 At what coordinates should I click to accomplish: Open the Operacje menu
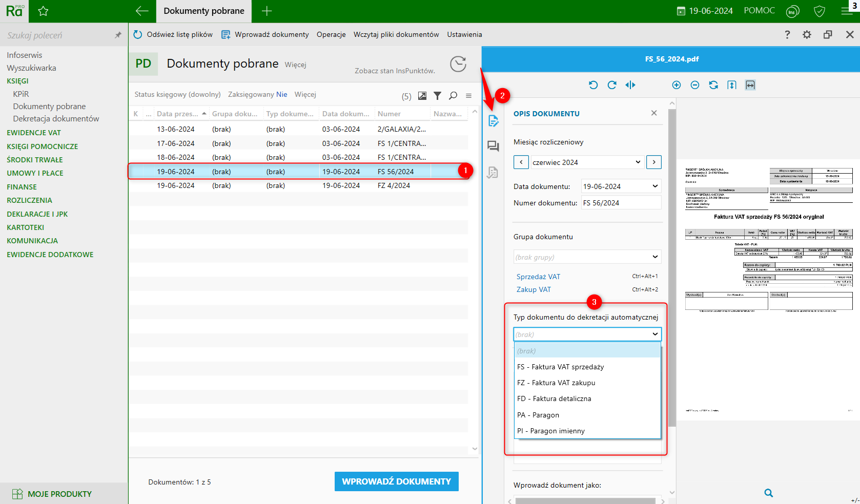tap(331, 34)
